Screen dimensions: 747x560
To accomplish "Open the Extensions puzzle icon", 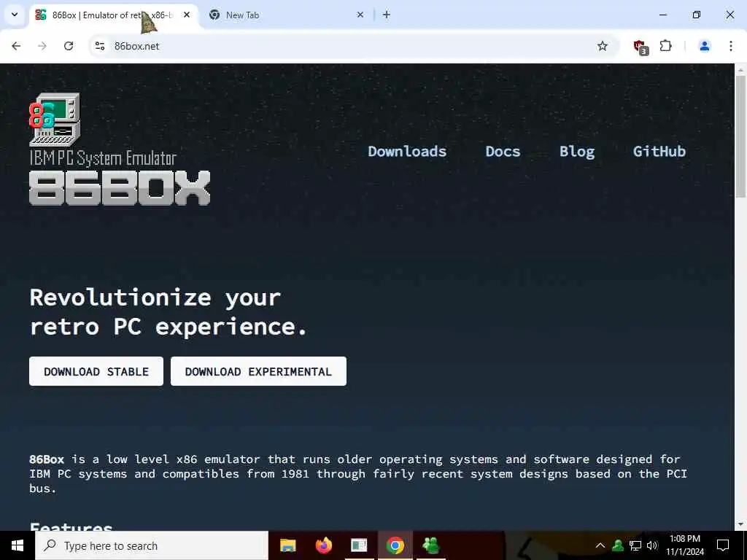I will (x=665, y=46).
